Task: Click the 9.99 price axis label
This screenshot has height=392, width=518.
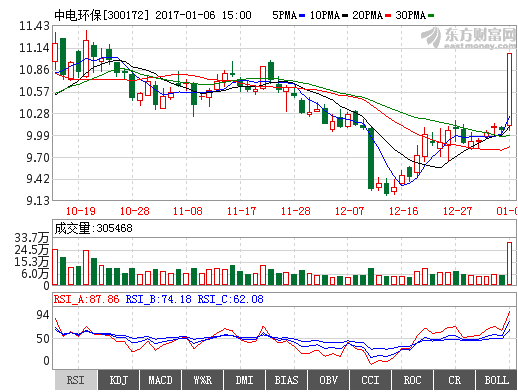Action: tap(38, 136)
